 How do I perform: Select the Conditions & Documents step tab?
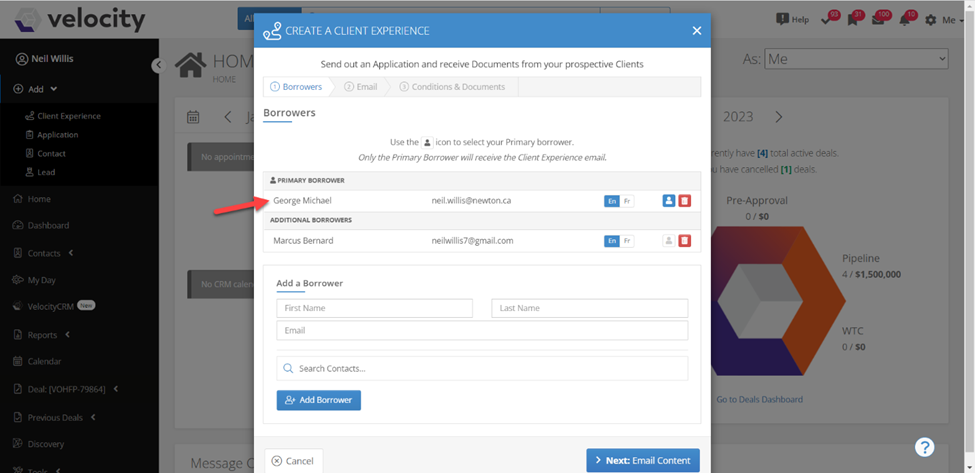click(453, 87)
